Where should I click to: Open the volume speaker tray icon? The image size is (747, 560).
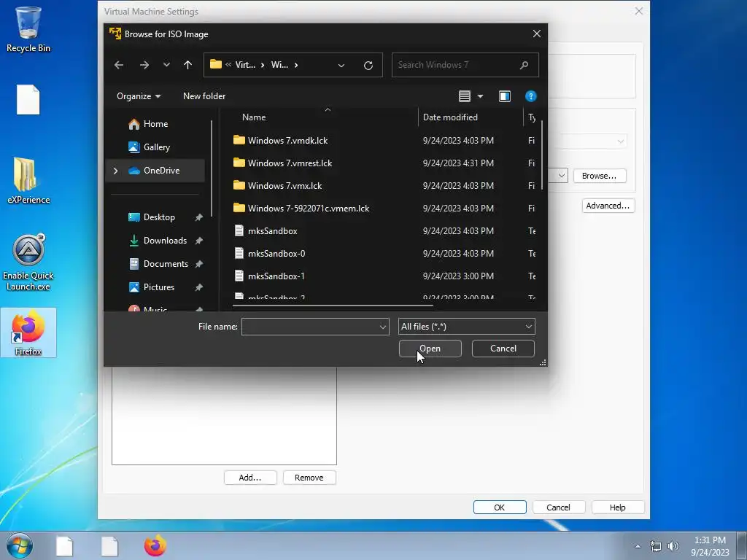coord(673,546)
